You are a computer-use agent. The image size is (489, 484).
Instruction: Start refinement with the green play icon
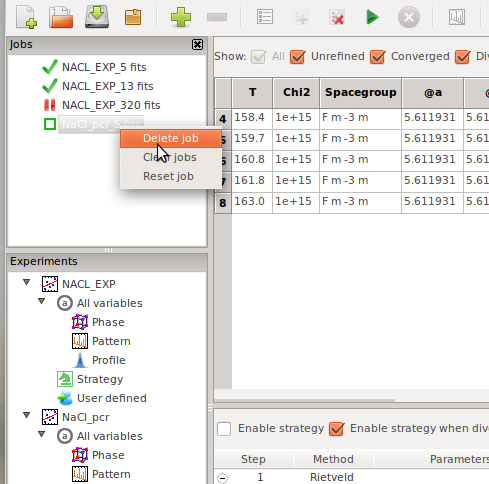[x=372, y=17]
